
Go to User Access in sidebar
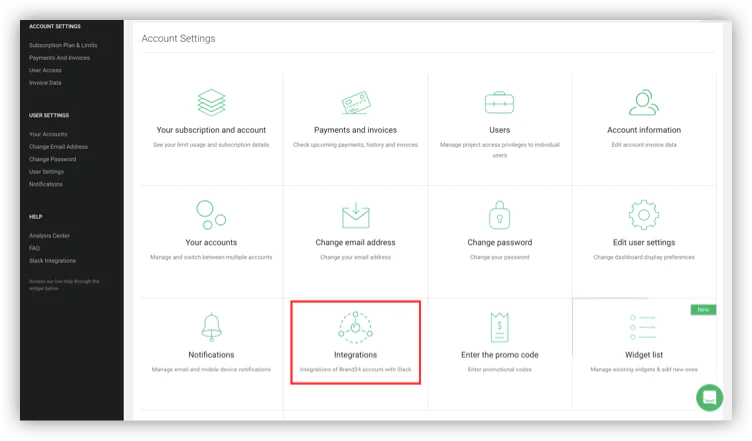coord(45,70)
